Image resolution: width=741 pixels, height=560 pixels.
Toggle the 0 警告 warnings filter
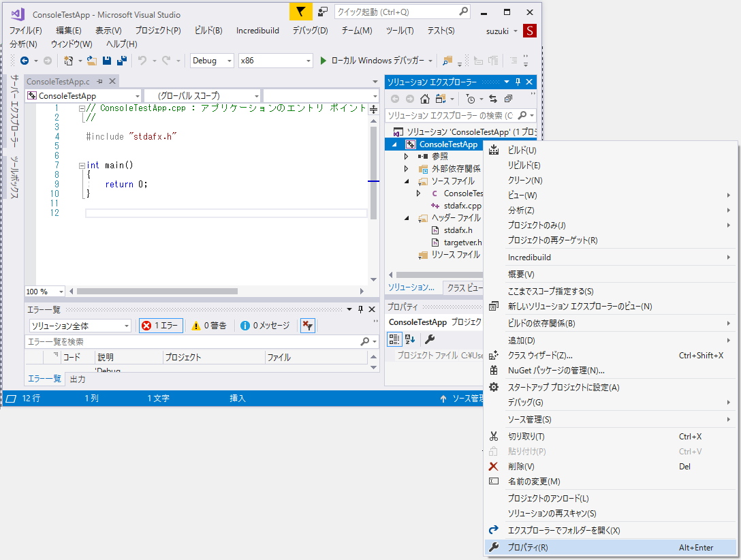pyautogui.click(x=209, y=326)
